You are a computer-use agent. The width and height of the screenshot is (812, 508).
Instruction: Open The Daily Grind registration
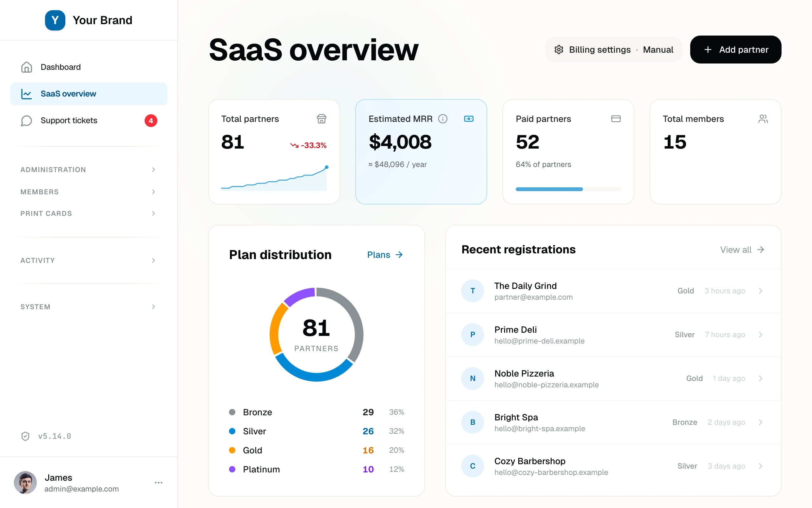(x=613, y=291)
